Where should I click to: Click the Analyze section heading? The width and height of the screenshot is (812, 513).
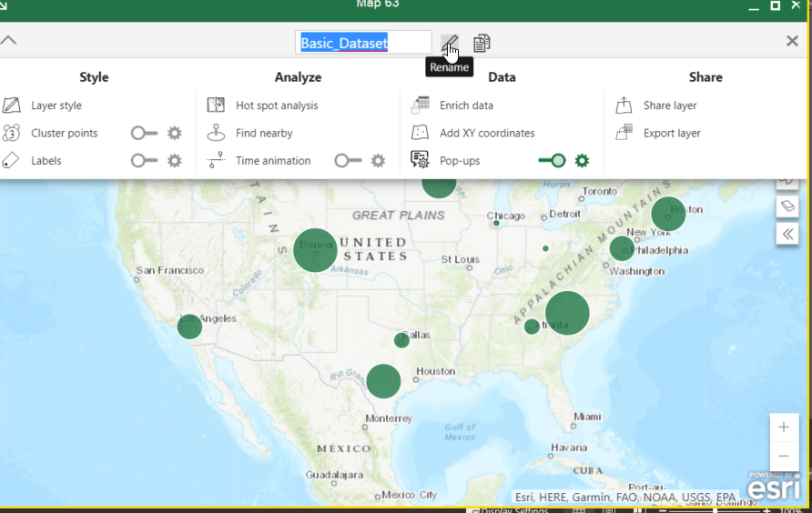298,77
